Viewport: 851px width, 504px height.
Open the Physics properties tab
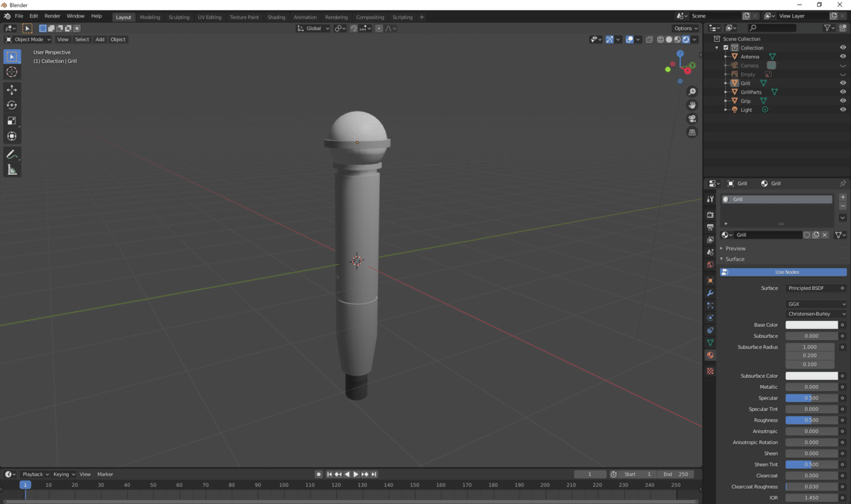pyautogui.click(x=710, y=318)
